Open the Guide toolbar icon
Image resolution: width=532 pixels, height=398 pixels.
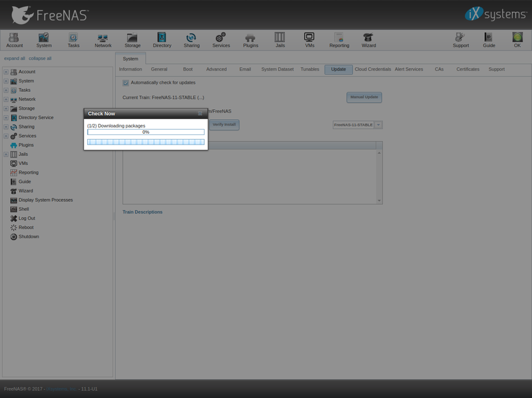pos(489,40)
